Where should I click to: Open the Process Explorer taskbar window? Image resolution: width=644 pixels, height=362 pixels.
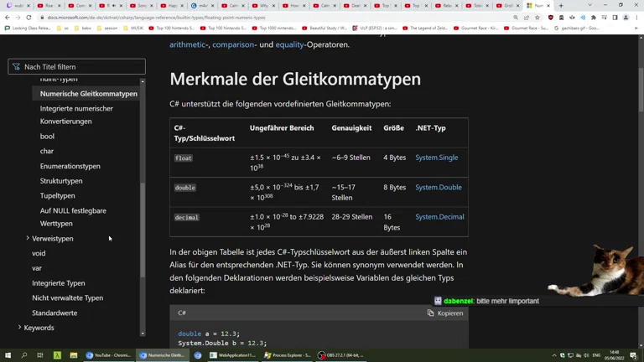287,355
